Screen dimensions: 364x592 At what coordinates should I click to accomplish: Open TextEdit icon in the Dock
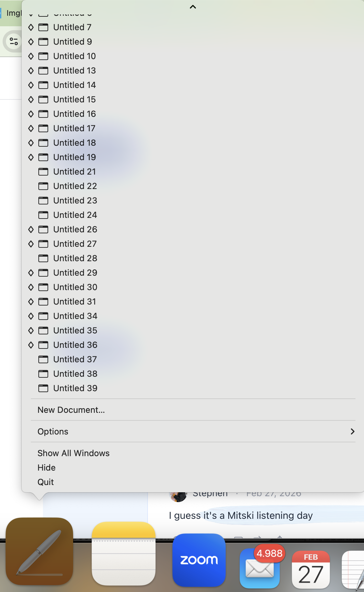pos(354,570)
